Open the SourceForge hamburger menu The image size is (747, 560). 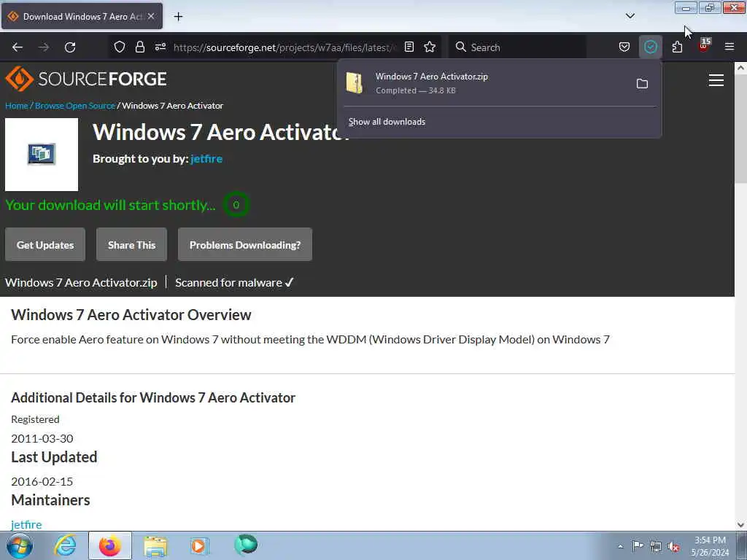(x=716, y=80)
